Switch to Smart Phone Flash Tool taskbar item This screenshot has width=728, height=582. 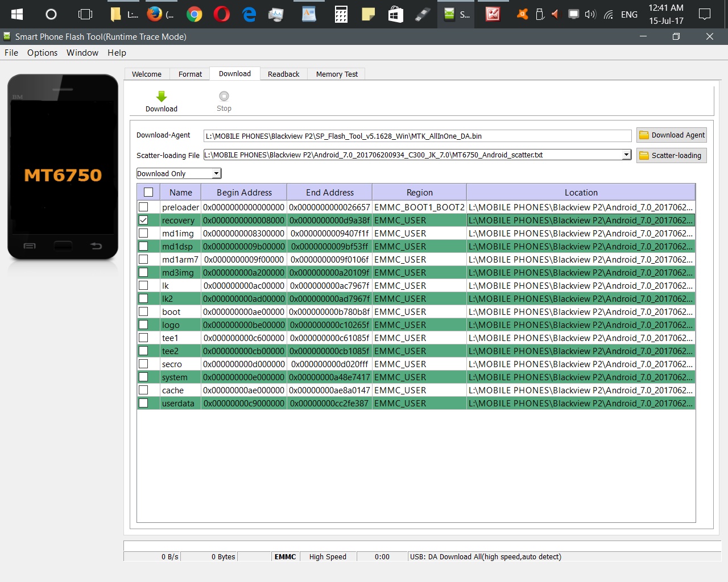click(457, 14)
